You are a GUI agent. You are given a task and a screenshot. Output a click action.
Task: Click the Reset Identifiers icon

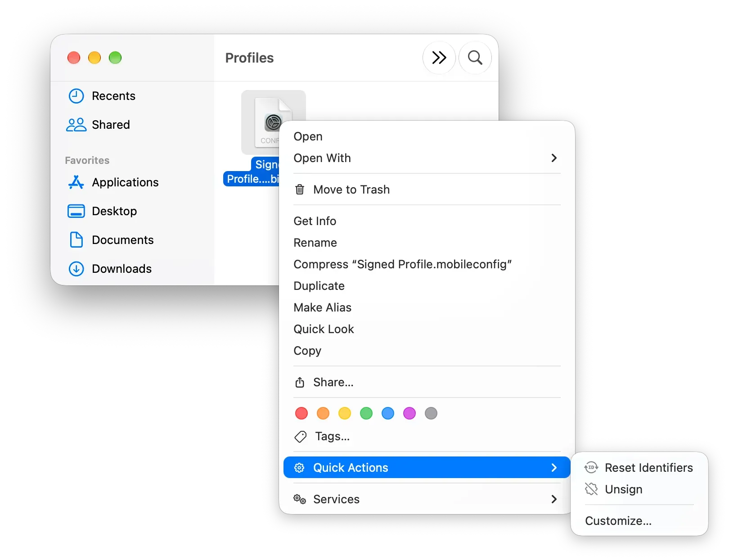point(591,468)
